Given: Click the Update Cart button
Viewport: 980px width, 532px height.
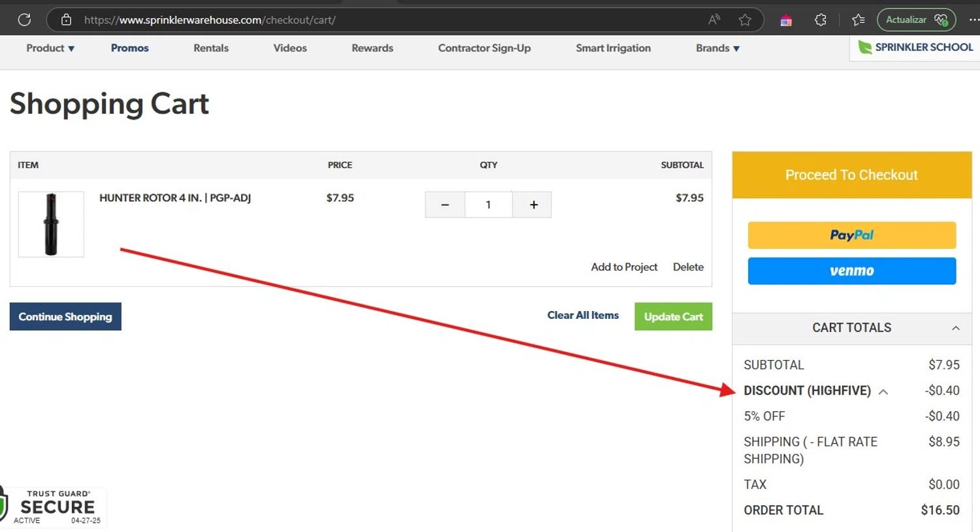Looking at the screenshot, I should pyautogui.click(x=674, y=316).
